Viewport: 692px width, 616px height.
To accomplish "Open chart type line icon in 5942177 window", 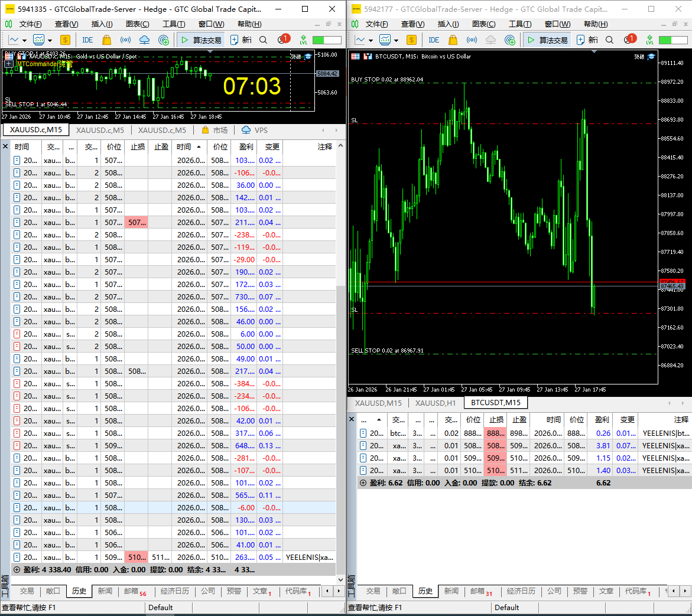I will click(360, 40).
